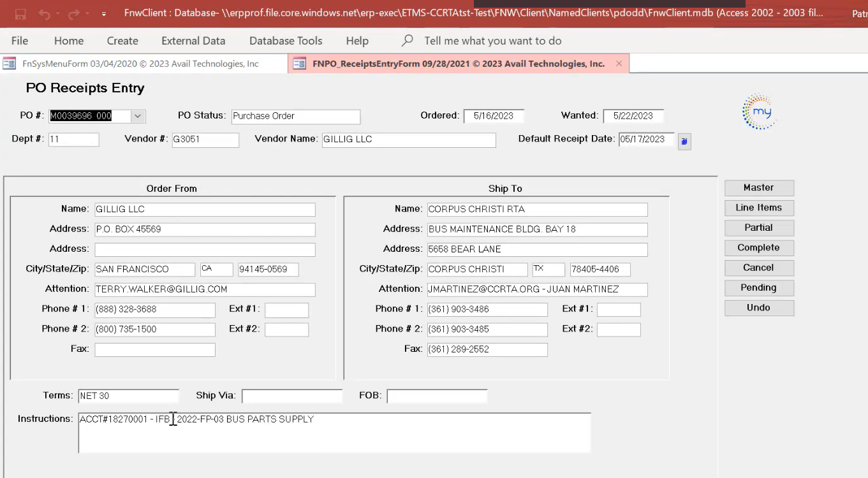Click the Save icon in the title bar
The height and width of the screenshot is (478, 868).
(20, 13)
